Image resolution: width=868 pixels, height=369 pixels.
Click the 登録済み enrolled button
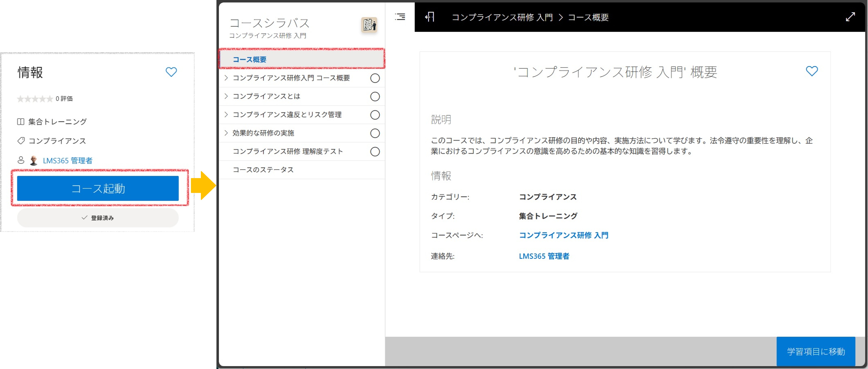[x=98, y=218]
